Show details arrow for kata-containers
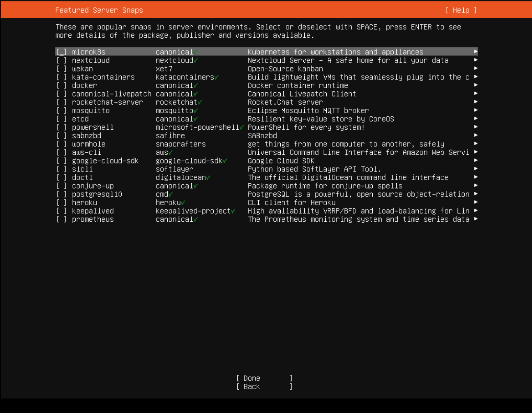The image size is (532, 413). pyautogui.click(x=476, y=77)
